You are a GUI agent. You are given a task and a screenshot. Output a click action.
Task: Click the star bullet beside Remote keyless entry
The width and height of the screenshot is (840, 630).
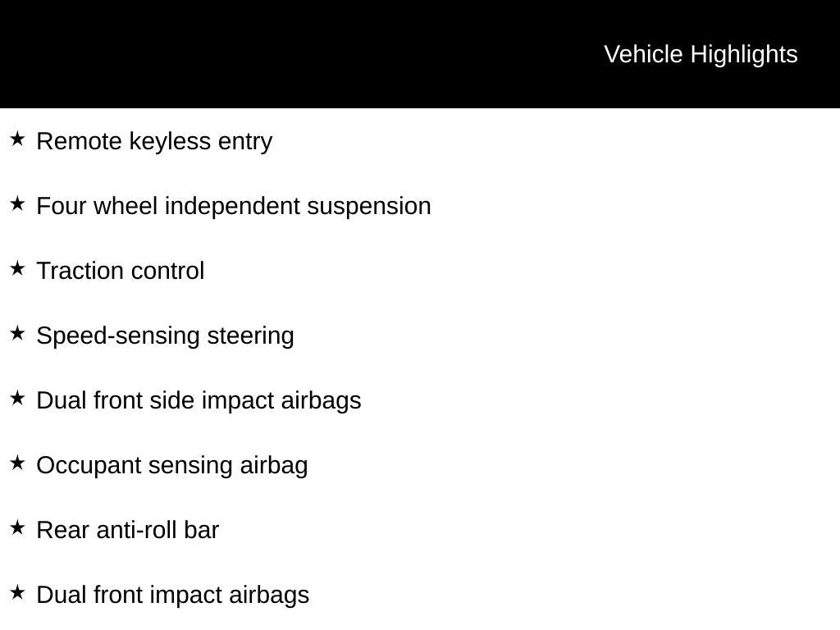pyautogui.click(x=17, y=139)
